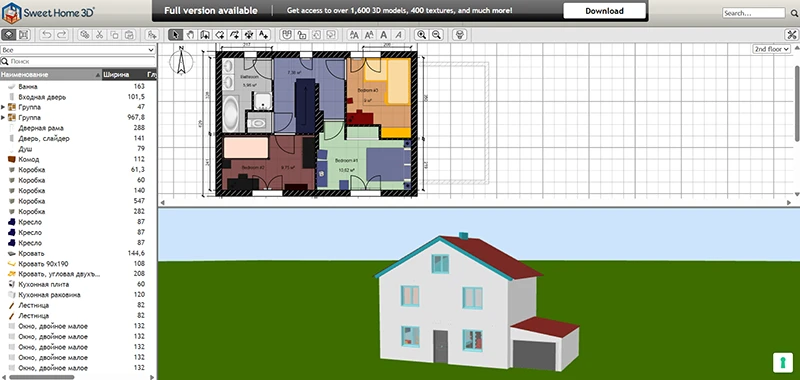
Task: Click the Sweet Home 3D logo
Action: pyautogui.click(x=48, y=13)
